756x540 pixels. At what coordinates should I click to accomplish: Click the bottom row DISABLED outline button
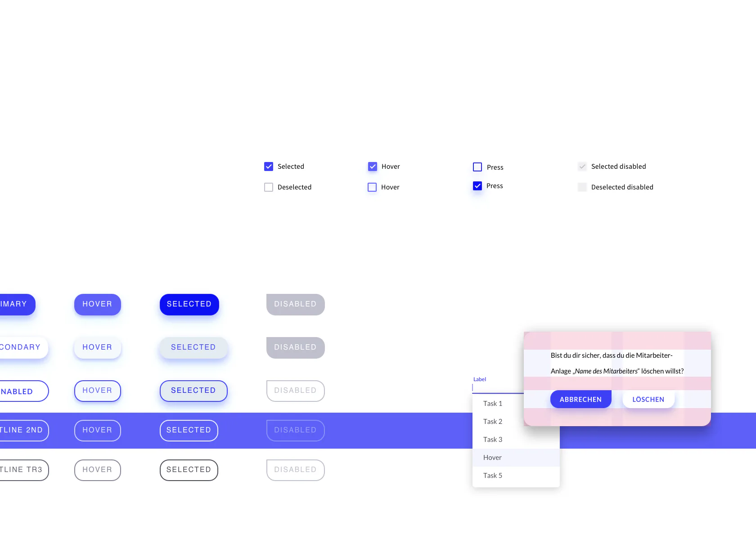coord(296,470)
